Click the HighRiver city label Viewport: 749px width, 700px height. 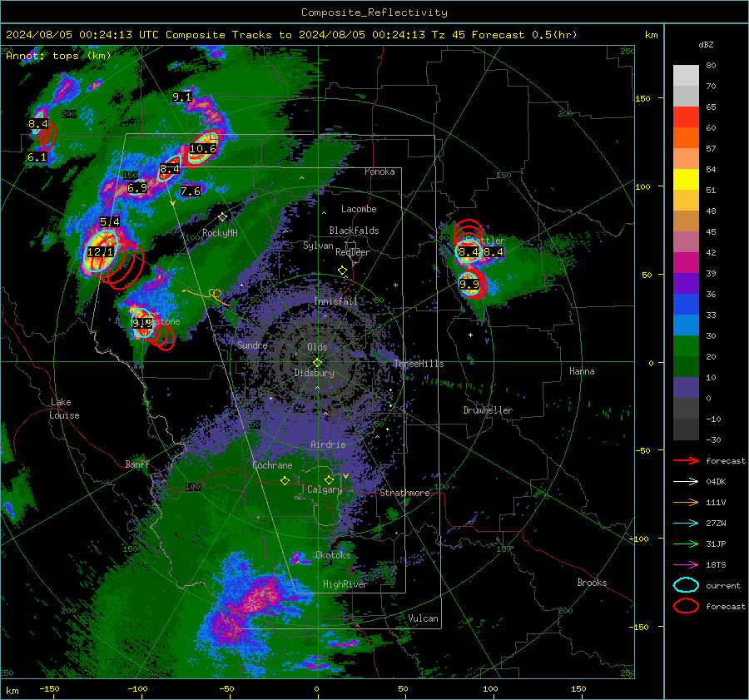tap(345, 584)
